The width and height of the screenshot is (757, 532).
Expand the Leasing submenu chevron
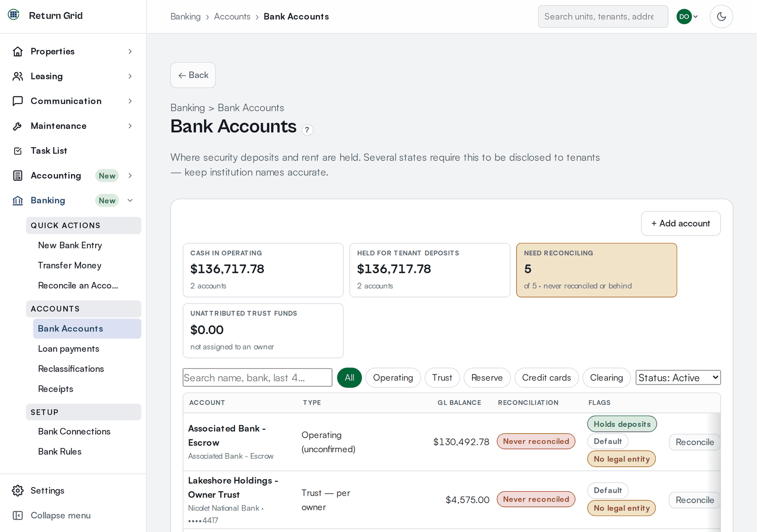click(130, 76)
